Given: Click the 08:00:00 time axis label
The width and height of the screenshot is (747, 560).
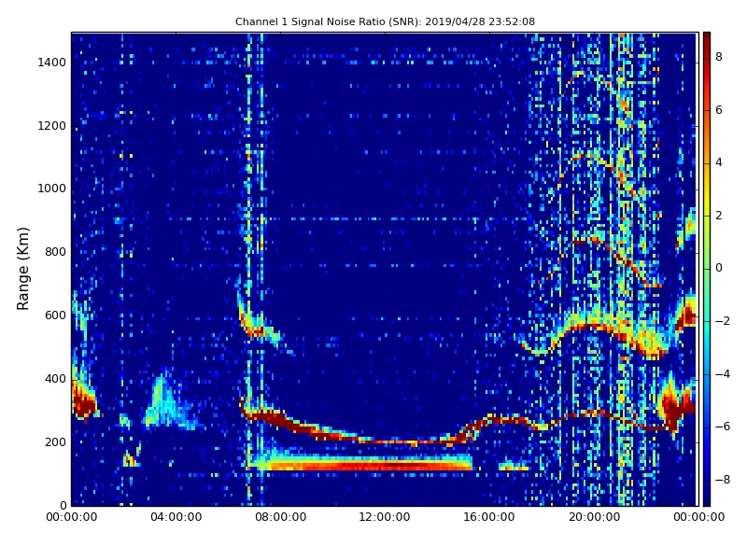Looking at the screenshot, I should point(281,517).
